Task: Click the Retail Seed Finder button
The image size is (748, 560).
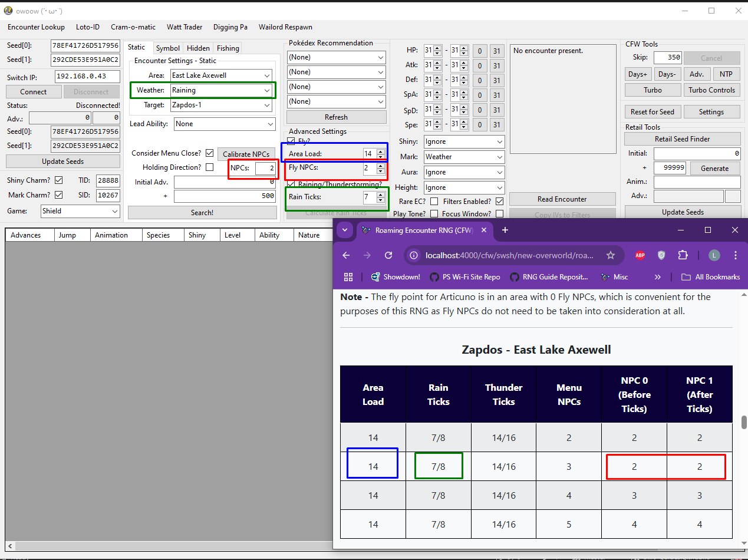Action: coord(682,139)
